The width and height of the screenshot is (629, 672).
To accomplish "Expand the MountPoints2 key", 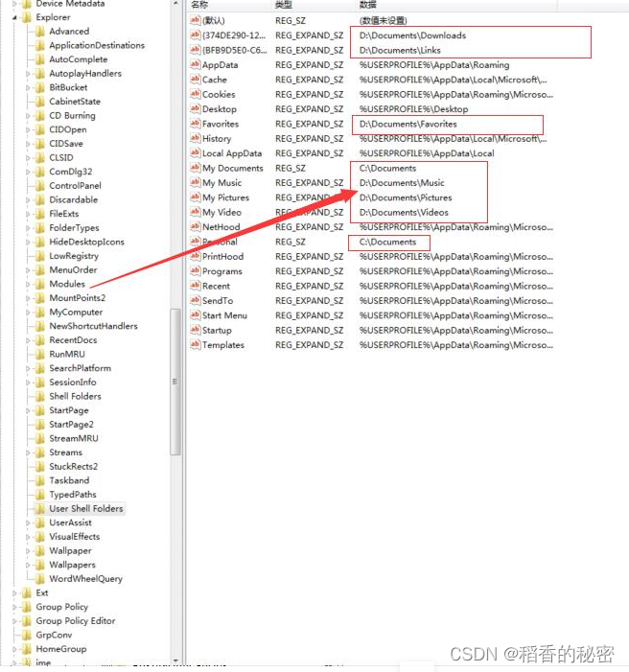I will tap(29, 298).
